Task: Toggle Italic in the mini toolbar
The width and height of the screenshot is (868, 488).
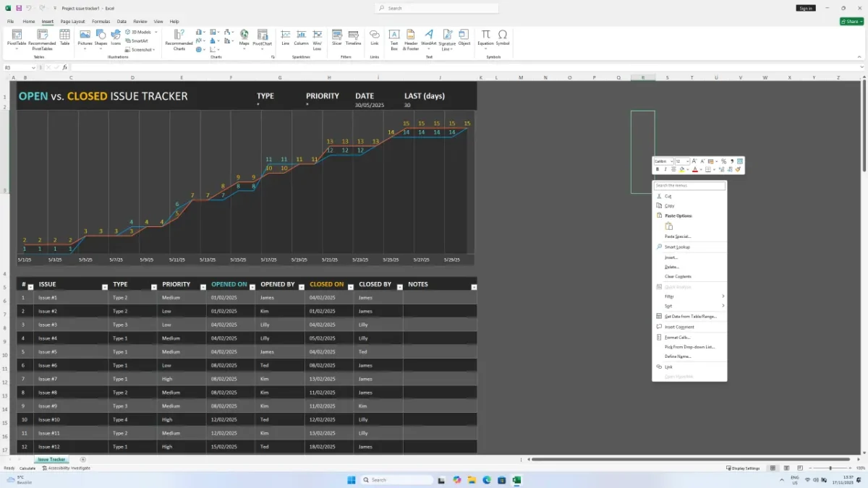Action: [x=665, y=169]
